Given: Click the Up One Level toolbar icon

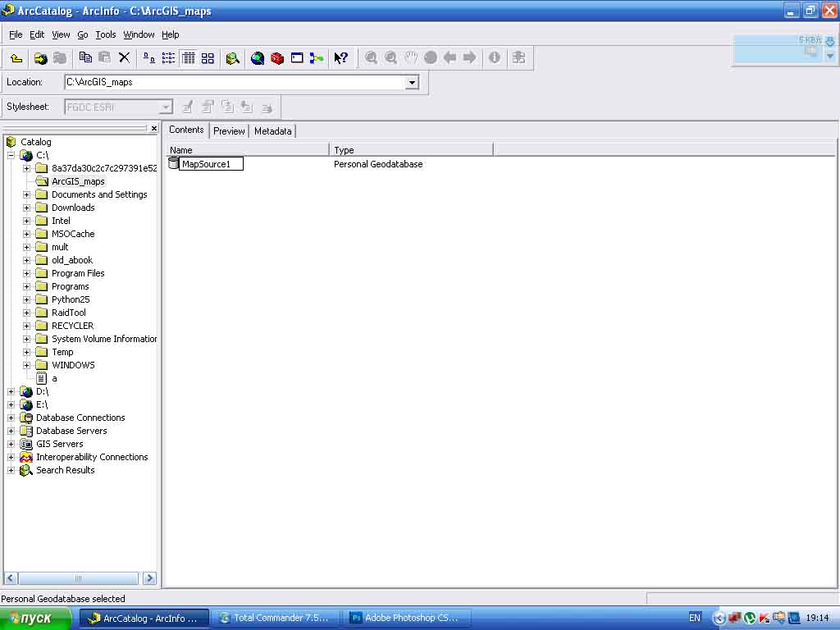Looking at the screenshot, I should point(16,58).
